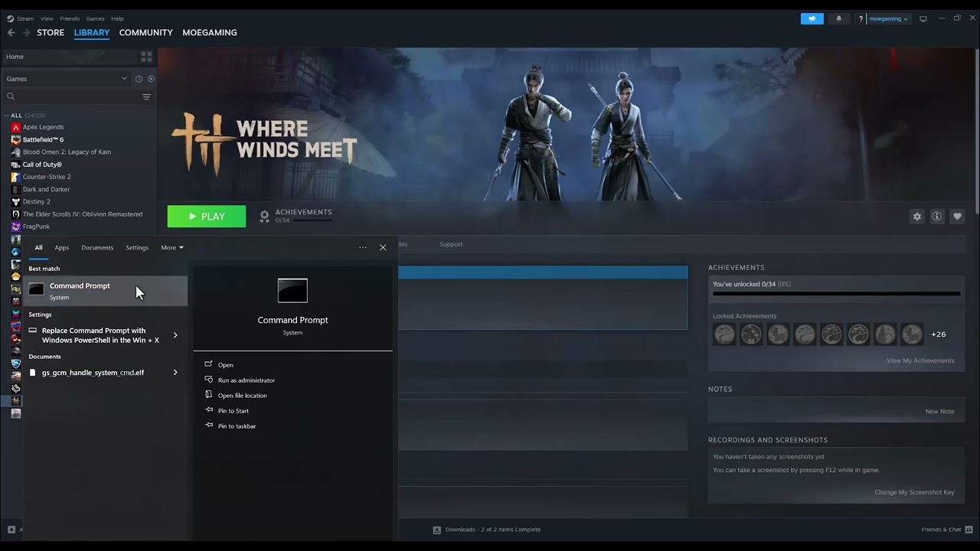Image resolution: width=980 pixels, height=551 pixels.
Task: Favorite Where Winds Meet with heart icon
Action: tap(957, 217)
